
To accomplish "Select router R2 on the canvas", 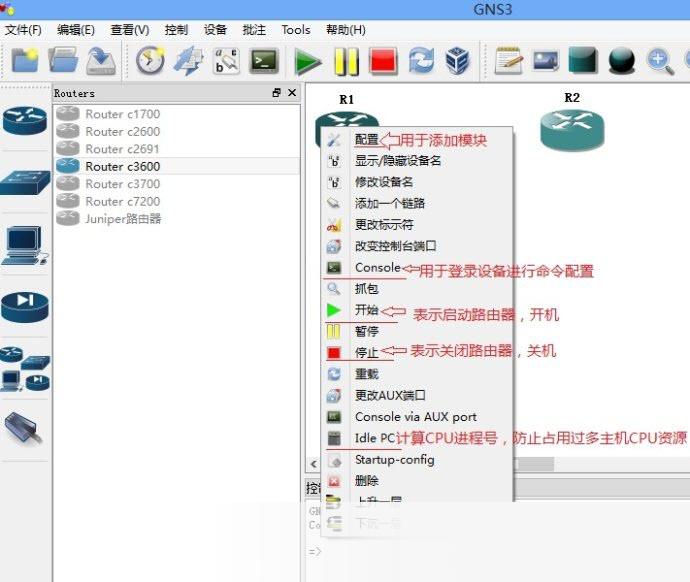I will pos(572,130).
